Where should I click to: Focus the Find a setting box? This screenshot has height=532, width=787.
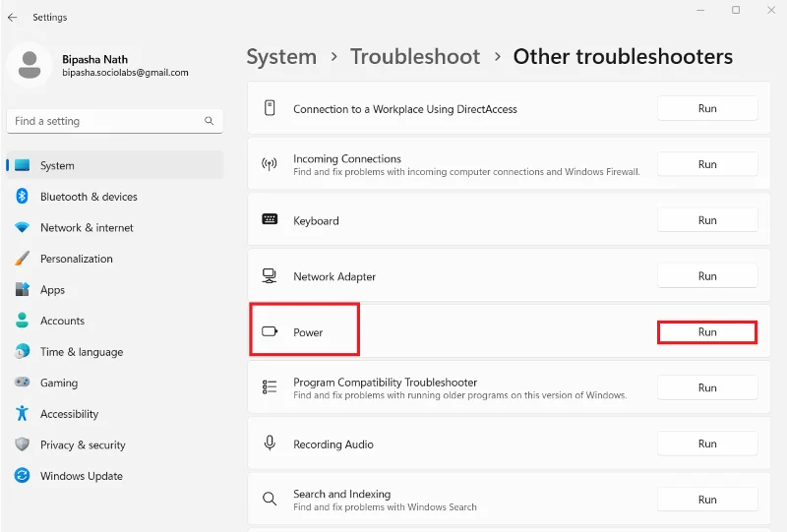(115, 121)
